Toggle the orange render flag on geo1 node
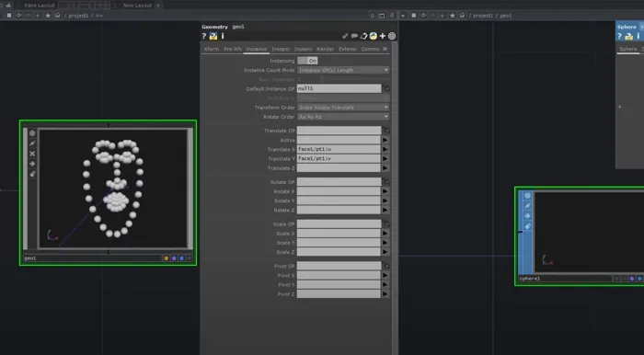Image resolution: width=644 pixels, height=355 pixels. tap(166, 258)
